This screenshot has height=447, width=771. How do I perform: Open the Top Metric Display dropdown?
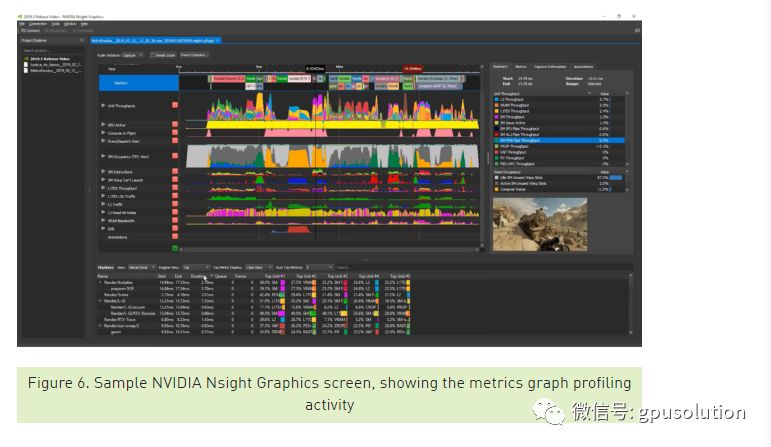point(259,268)
